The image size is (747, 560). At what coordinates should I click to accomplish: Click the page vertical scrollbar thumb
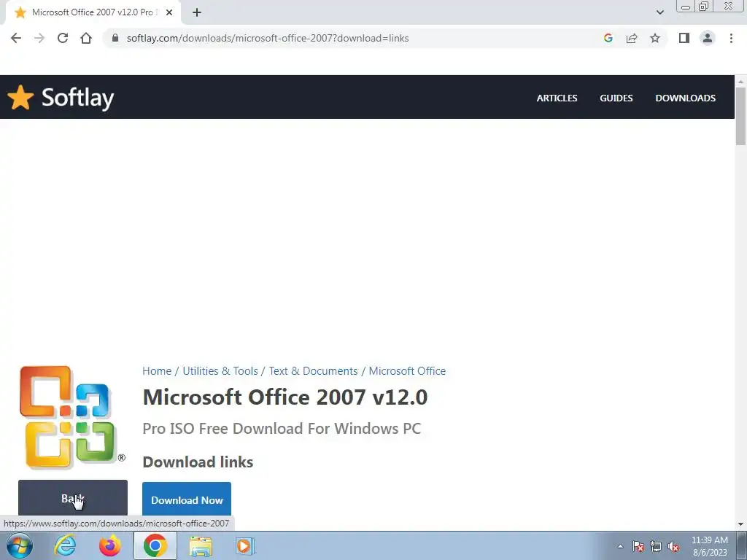pyautogui.click(x=740, y=116)
